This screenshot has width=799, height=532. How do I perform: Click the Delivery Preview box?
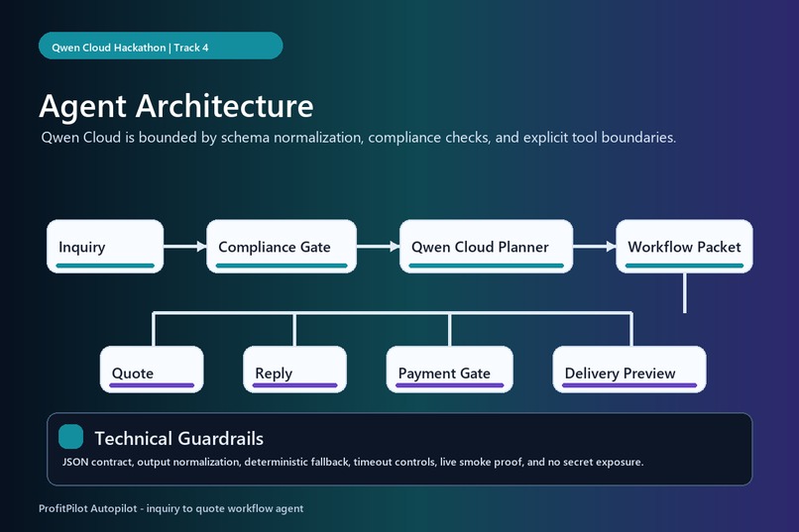coord(629,370)
